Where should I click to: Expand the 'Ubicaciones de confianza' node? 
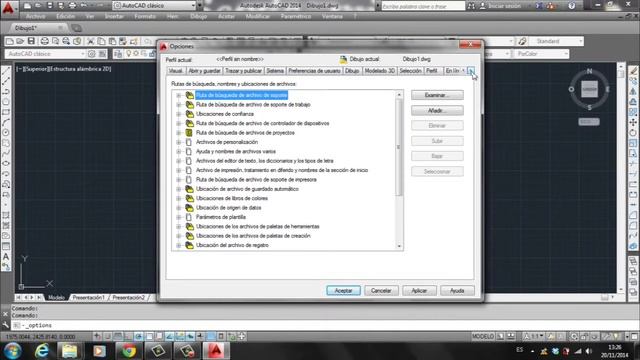coord(178,114)
